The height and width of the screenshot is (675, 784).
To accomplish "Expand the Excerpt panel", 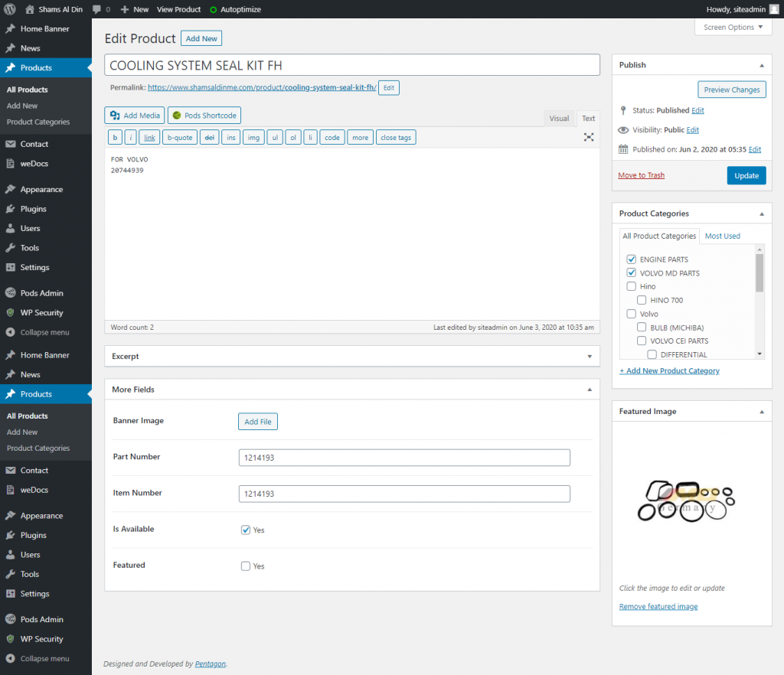I will click(590, 357).
